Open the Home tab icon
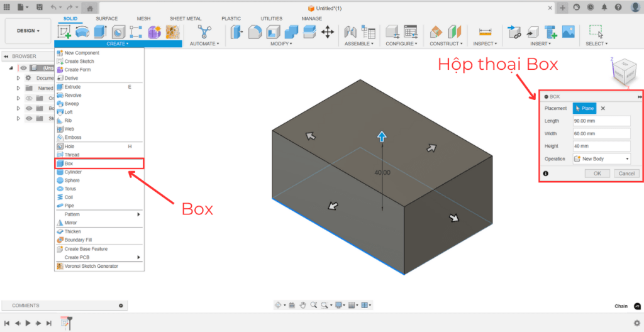 (x=91, y=8)
